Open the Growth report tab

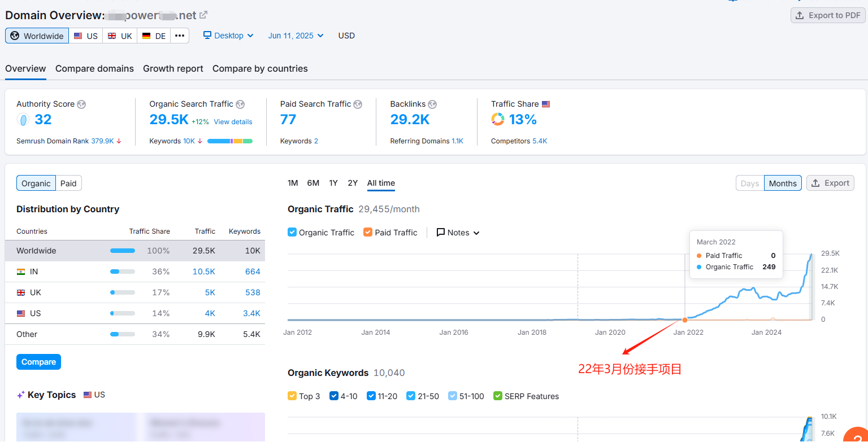click(x=173, y=69)
